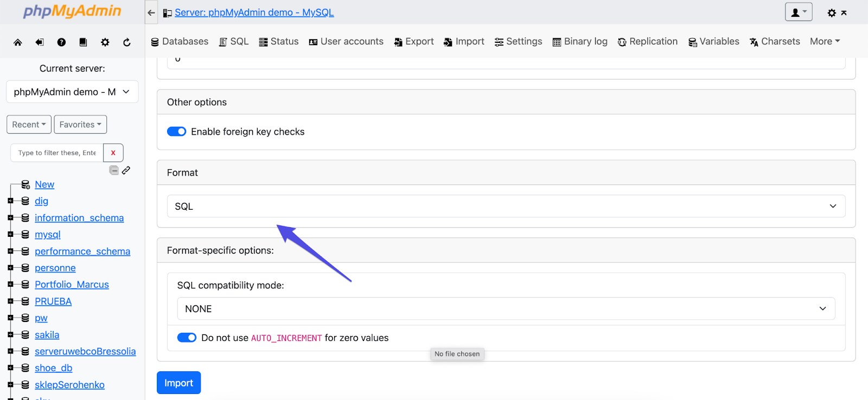This screenshot has height=400, width=868.
Task: Expand the dig database tree node
Action: [10, 201]
